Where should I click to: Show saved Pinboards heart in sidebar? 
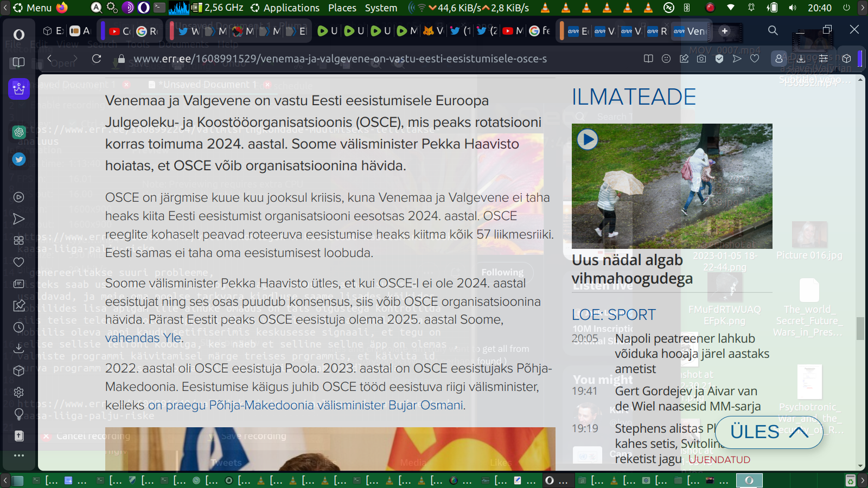[19, 262]
